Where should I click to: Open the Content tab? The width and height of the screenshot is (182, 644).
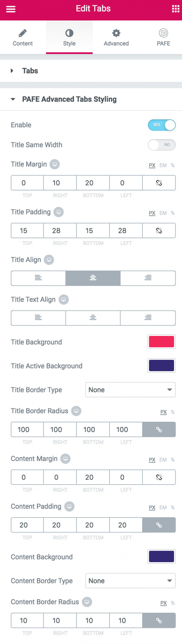pos(23,36)
